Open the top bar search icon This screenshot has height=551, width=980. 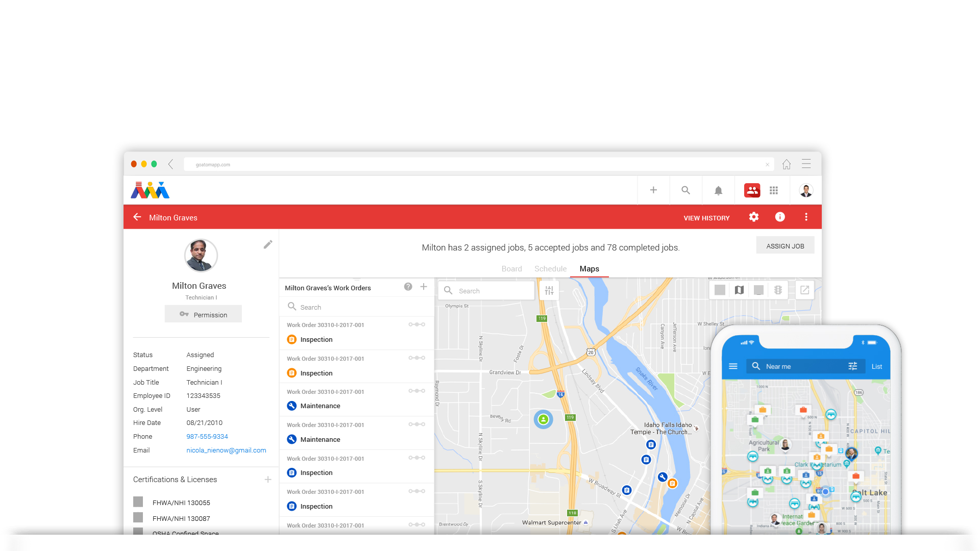point(685,190)
